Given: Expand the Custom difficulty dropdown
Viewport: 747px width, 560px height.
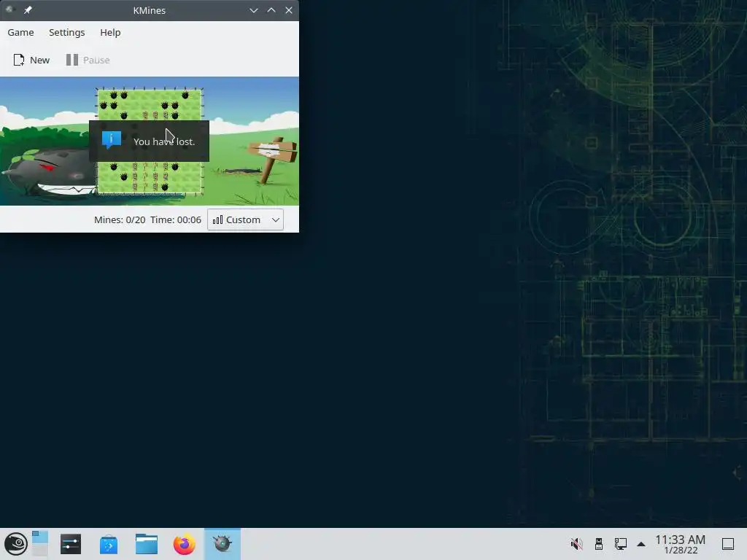Looking at the screenshot, I should click(245, 219).
